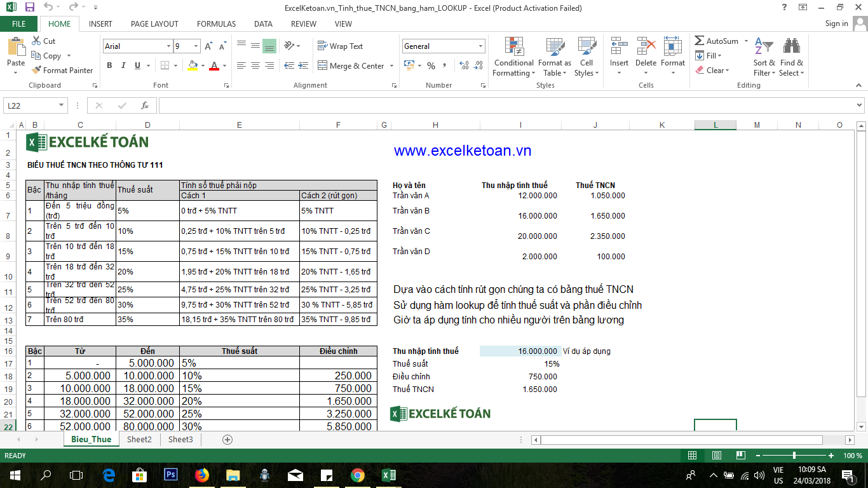Open the font size 9 dropdown

(196, 46)
